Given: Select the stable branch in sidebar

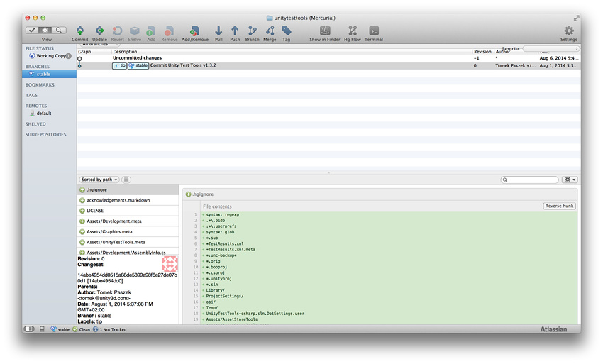Looking at the screenshot, I should click(43, 74).
